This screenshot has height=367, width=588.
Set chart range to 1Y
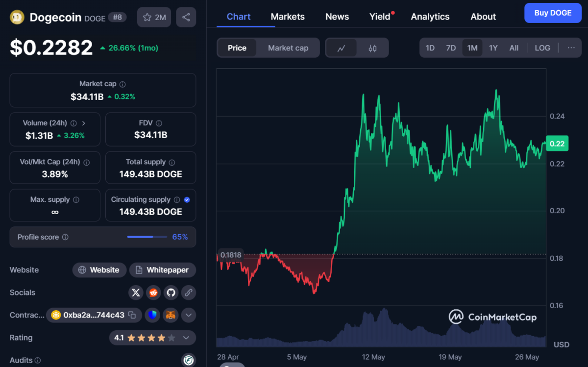(493, 48)
